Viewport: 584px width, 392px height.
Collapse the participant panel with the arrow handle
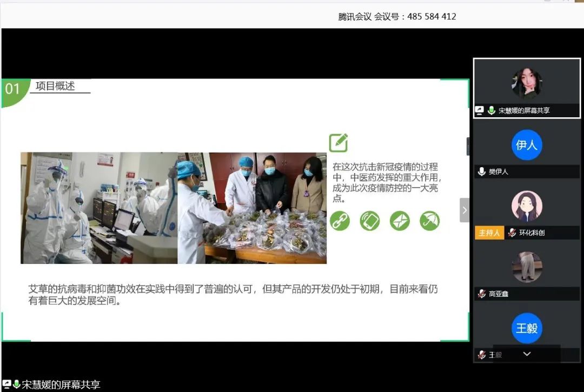coord(464,210)
